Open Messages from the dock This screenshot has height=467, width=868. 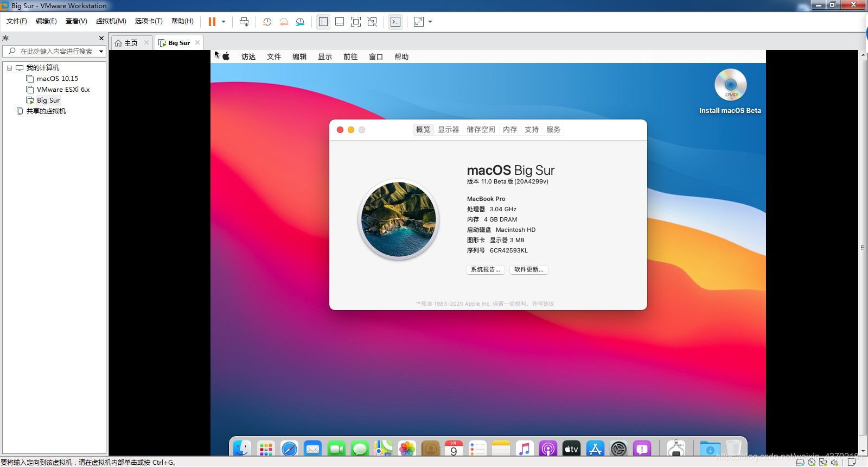[360, 449]
